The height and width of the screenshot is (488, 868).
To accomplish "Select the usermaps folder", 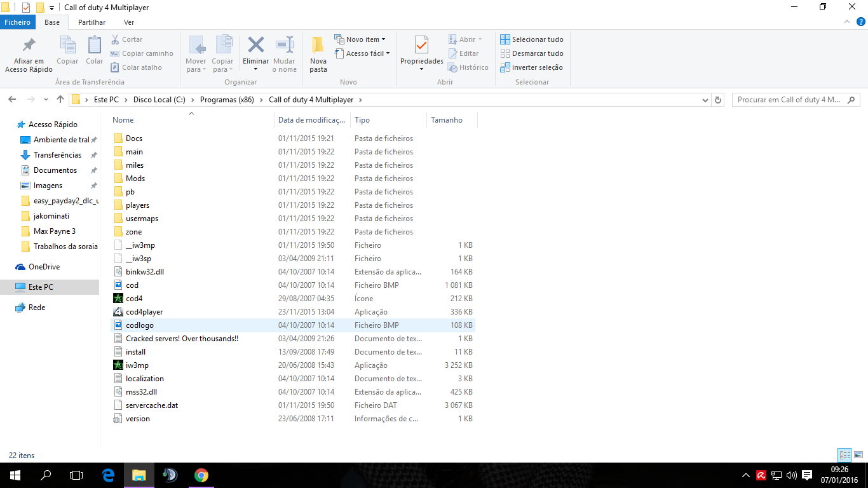I will tap(142, 219).
